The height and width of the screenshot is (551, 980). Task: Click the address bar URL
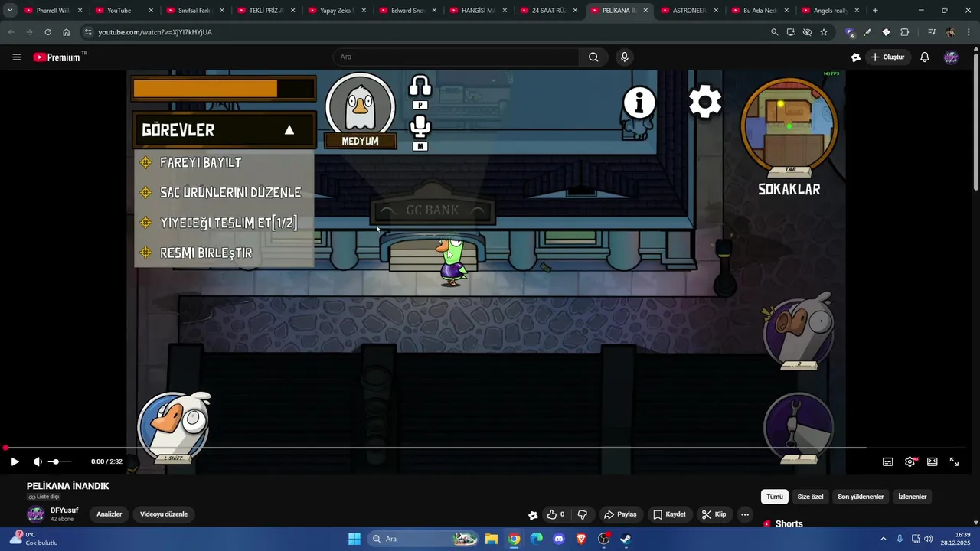(155, 32)
